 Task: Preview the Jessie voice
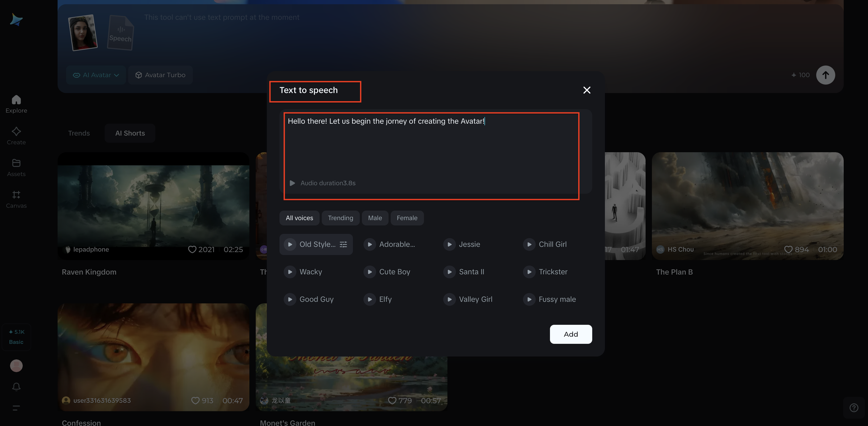pyautogui.click(x=449, y=244)
